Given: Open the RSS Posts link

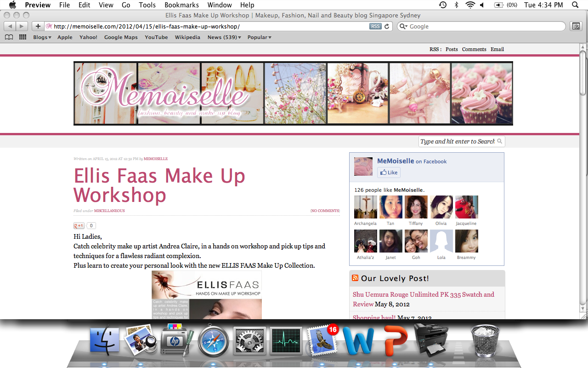Looking at the screenshot, I should pos(452,49).
